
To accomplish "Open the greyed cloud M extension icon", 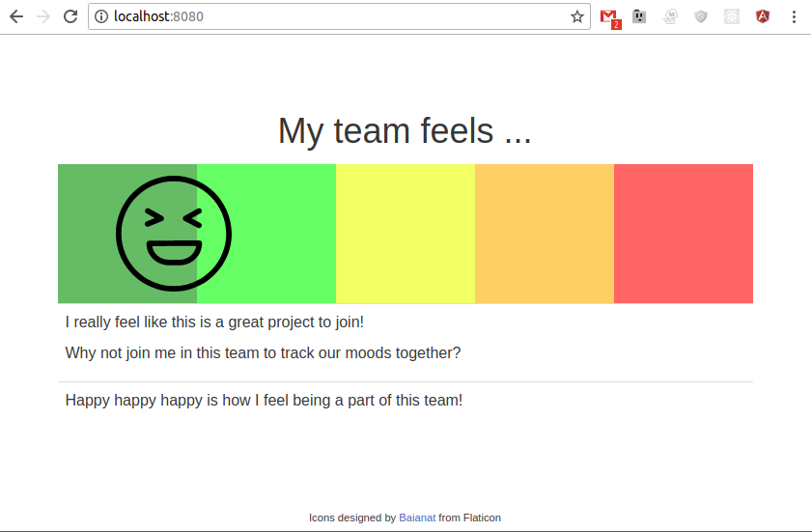I will [670, 16].
